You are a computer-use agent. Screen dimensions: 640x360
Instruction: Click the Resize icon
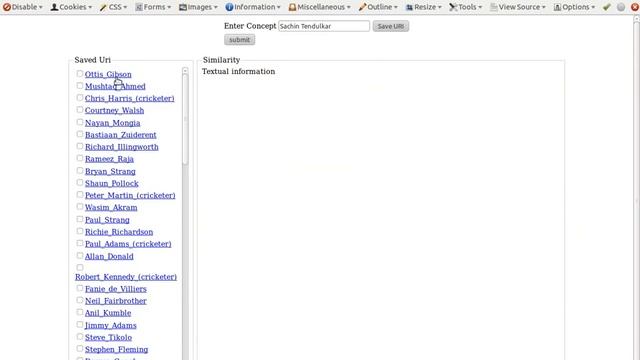pos(409,7)
